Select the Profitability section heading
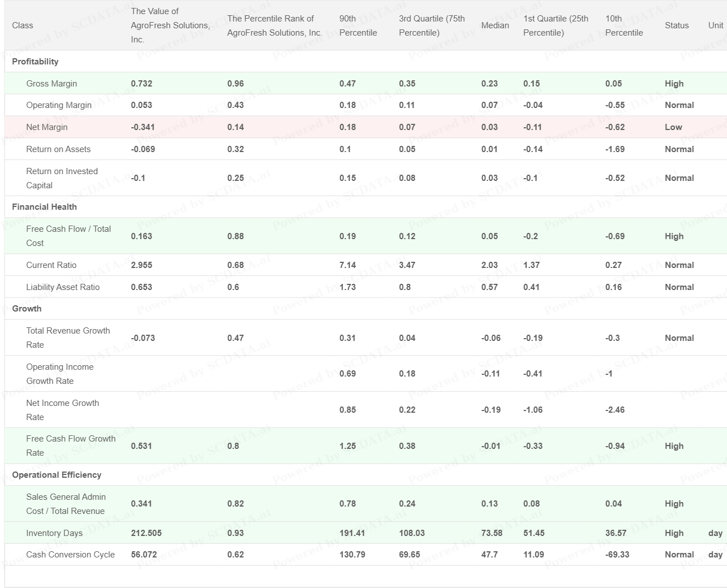 click(35, 62)
